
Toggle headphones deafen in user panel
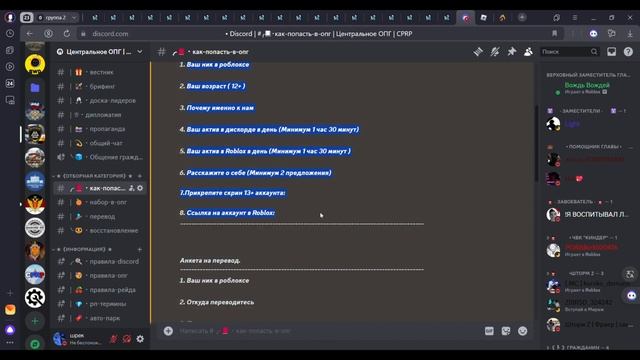127,339
